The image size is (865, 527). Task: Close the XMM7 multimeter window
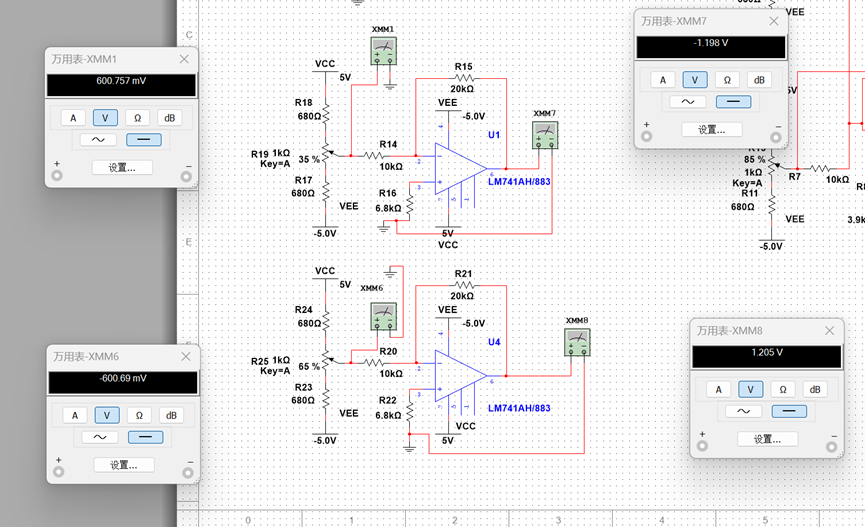[x=774, y=21]
